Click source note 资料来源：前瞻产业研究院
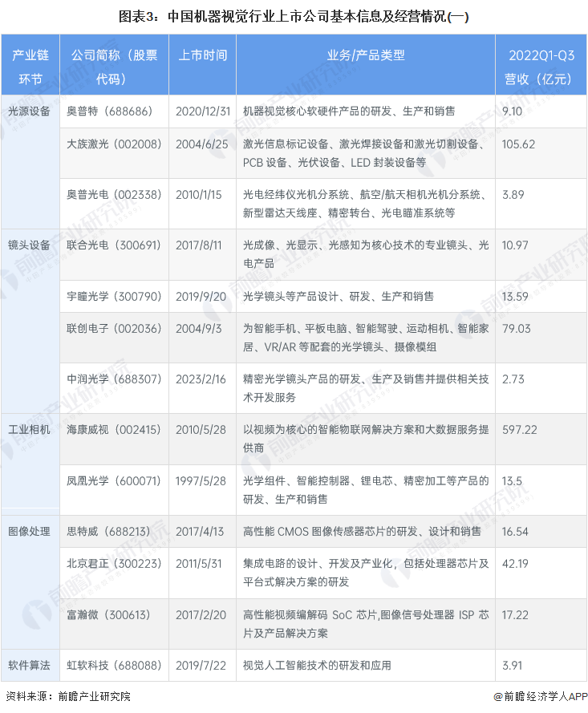Image resolution: width=588 pixels, height=713 pixels. (69, 697)
